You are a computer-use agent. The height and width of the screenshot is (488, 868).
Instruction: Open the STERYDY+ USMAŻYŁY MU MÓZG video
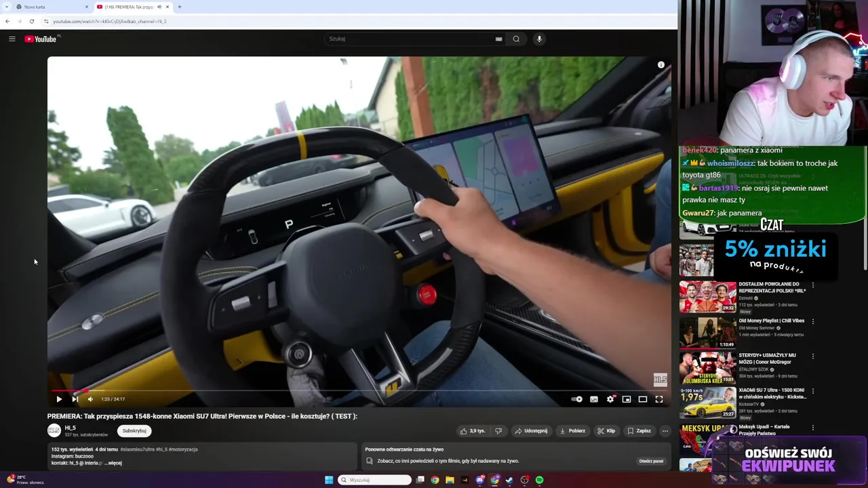tap(708, 369)
